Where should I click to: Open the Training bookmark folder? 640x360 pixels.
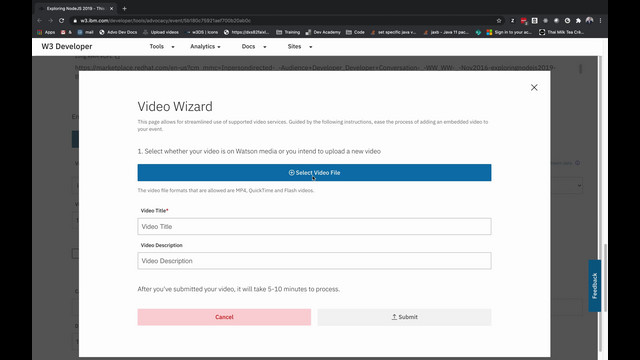pos(288,32)
